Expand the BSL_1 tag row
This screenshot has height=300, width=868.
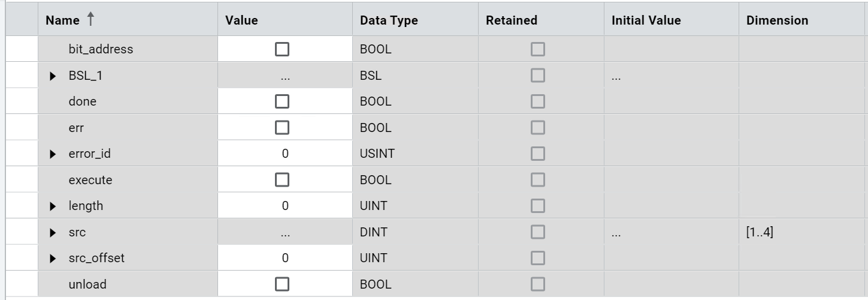53,76
